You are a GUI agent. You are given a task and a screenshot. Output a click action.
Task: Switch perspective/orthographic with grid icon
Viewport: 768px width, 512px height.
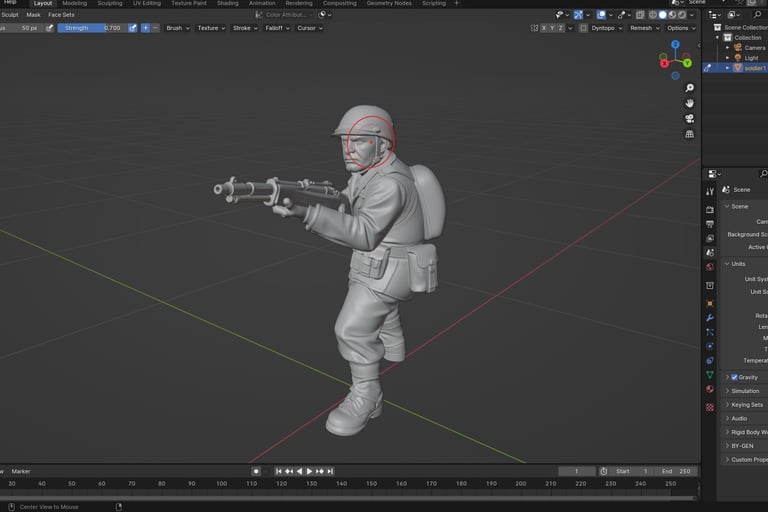(x=690, y=134)
